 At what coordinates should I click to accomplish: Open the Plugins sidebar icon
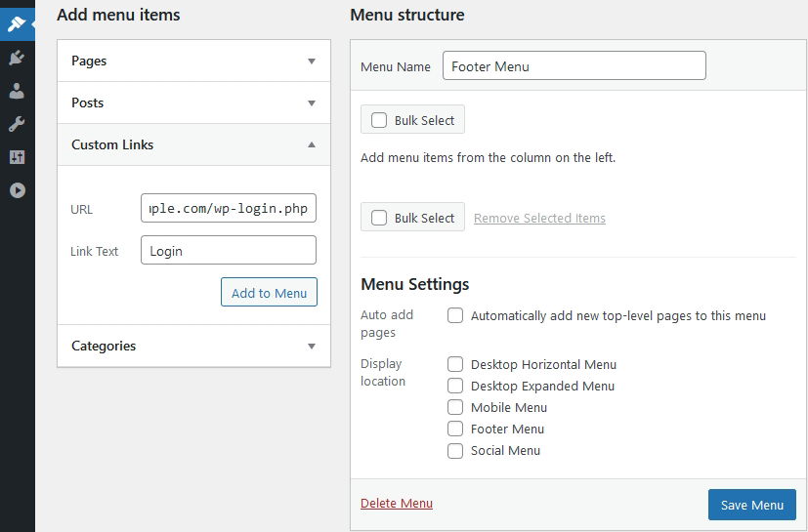pos(17,58)
